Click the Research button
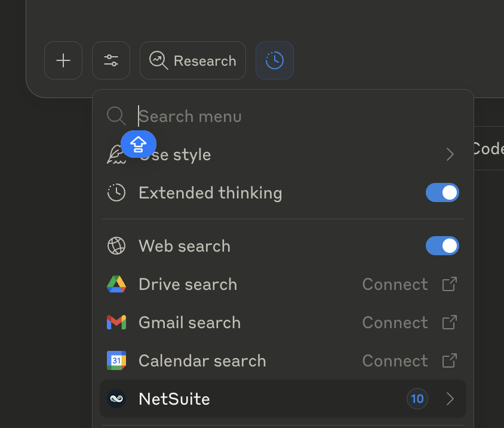Screen dimensions: 504x428 click(193, 60)
